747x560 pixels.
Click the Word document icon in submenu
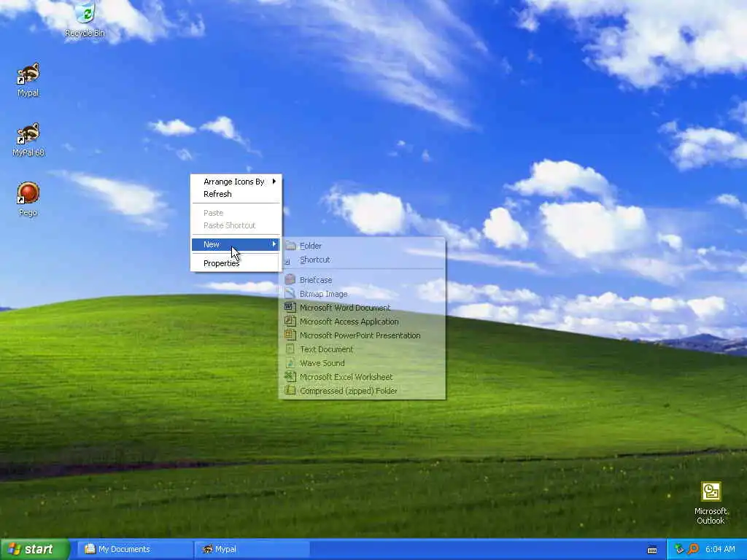click(x=290, y=308)
